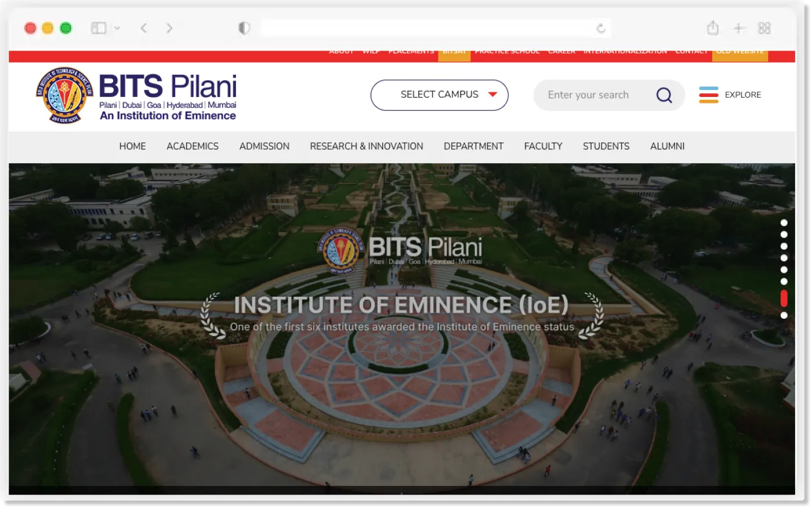Screen dimensions: 812x508
Task: Click the browser Share icon
Action: (x=713, y=27)
